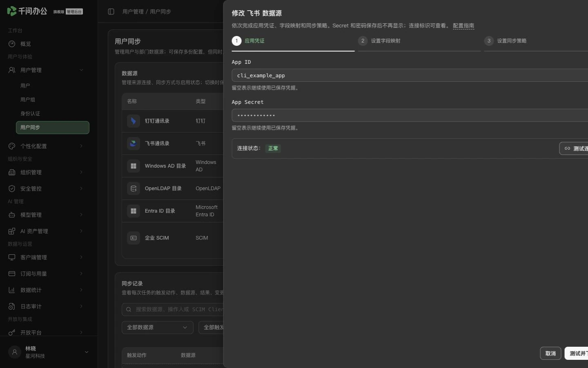Click the 组织管理 building icon
Screen dimensions: 588x368
12,172
